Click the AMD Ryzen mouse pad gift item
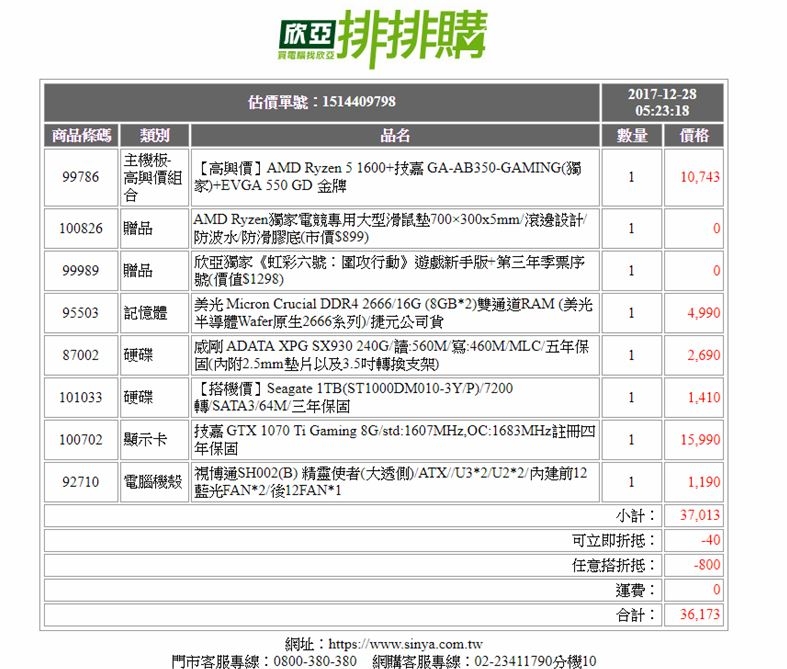The height and width of the screenshot is (669, 787). pyautogui.click(x=395, y=228)
